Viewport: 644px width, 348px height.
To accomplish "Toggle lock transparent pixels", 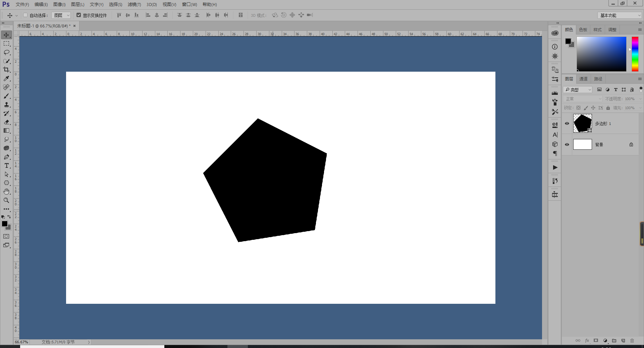I will click(578, 108).
